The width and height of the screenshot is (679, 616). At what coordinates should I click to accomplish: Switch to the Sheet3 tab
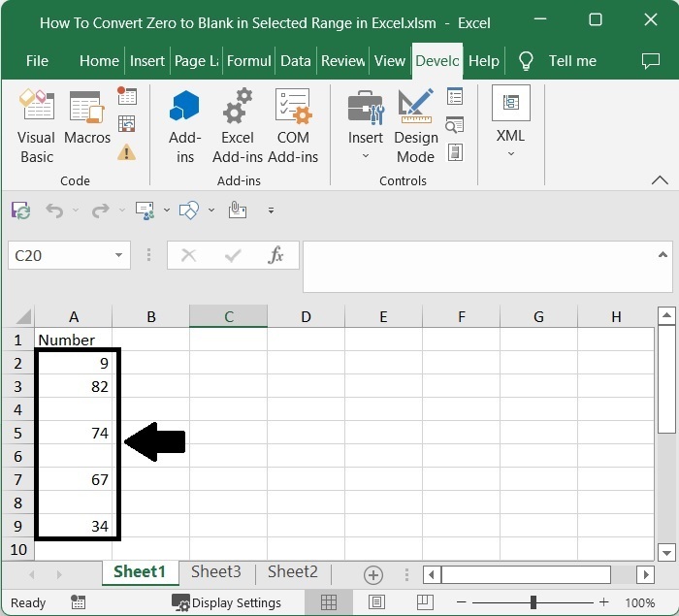(215, 572)
